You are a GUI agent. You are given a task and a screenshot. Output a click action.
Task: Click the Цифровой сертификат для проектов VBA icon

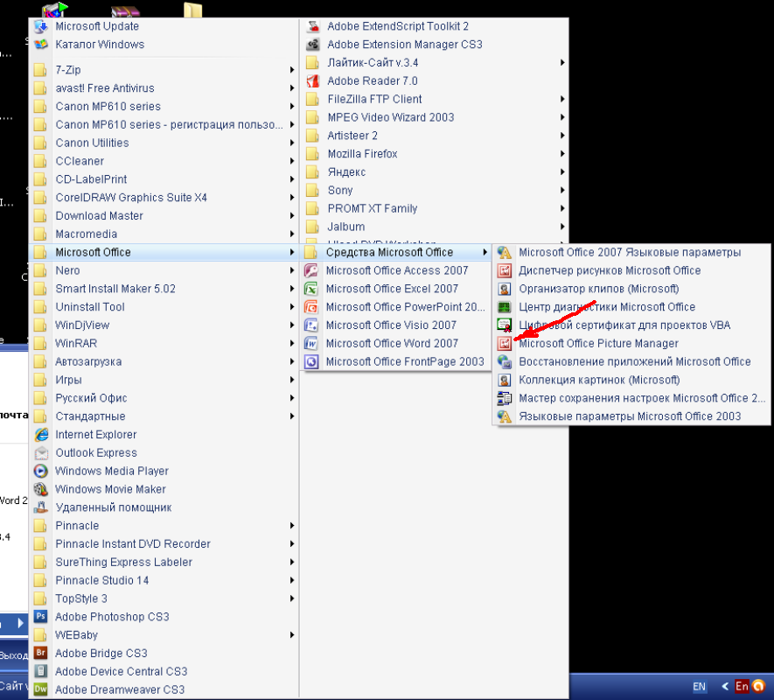[x=504, y=325]
